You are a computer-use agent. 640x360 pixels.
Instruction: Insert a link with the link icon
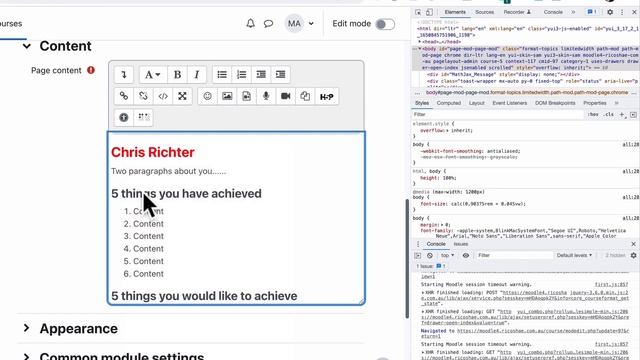pyautogui.click(x=124, y=96)
